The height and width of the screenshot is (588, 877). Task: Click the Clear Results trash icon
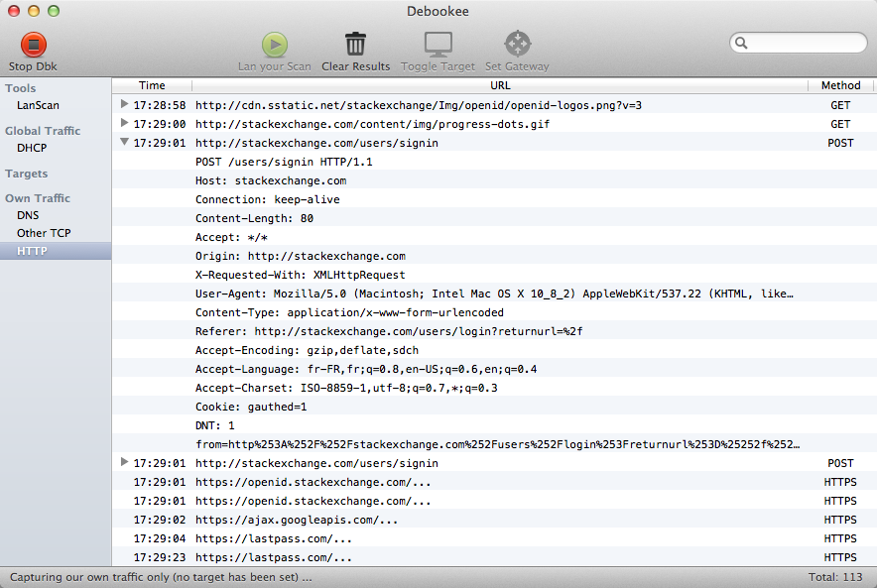click(x=355, y=45)
